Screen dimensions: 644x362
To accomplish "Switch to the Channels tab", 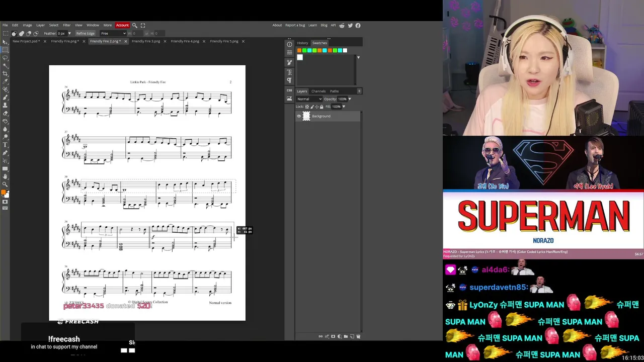I will click(x=318, y=91).
